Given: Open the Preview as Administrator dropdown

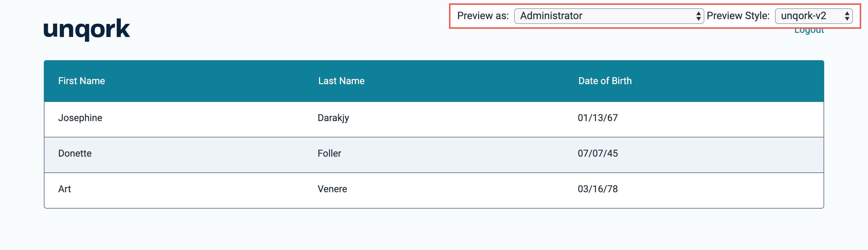Looking at the screenshot, I should [609, 16].
